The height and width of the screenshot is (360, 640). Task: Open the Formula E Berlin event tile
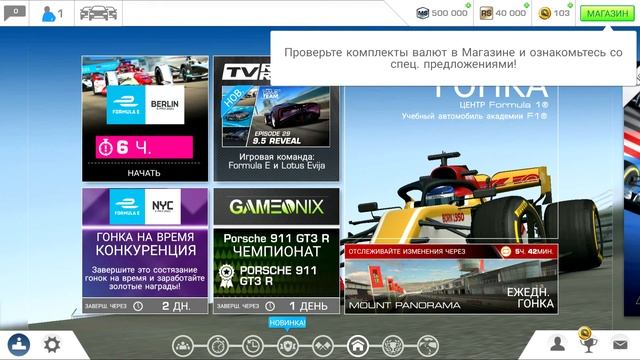pos(145,119)
